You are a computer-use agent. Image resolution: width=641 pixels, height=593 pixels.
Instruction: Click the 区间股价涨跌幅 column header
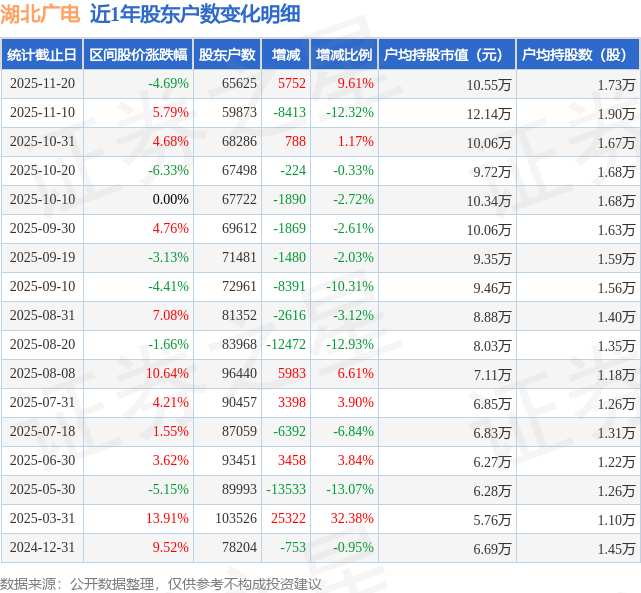(x=138, y=54)
